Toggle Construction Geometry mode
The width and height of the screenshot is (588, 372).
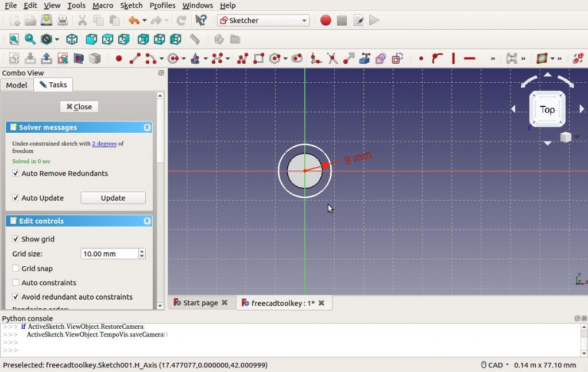tap(397, 59)
